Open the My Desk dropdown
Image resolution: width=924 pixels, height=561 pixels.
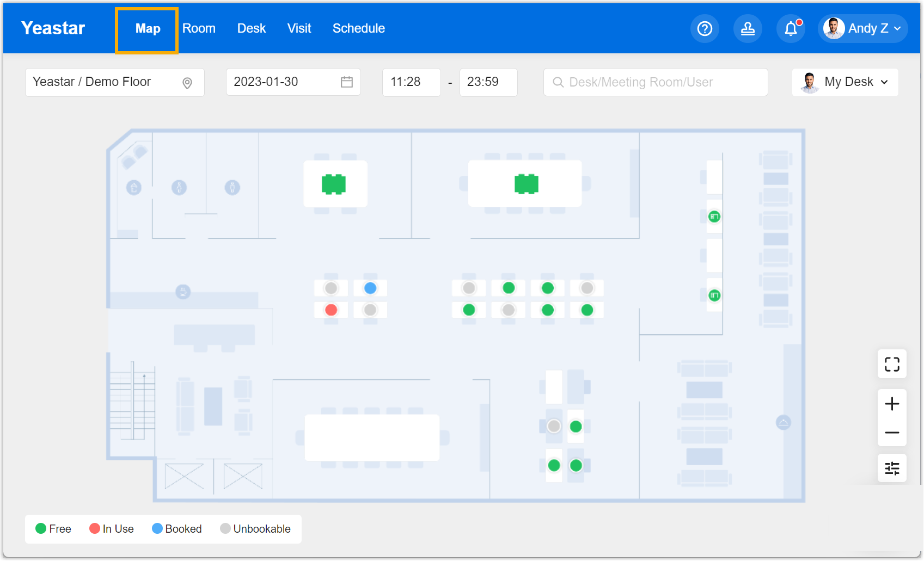(x=845, y=82)
